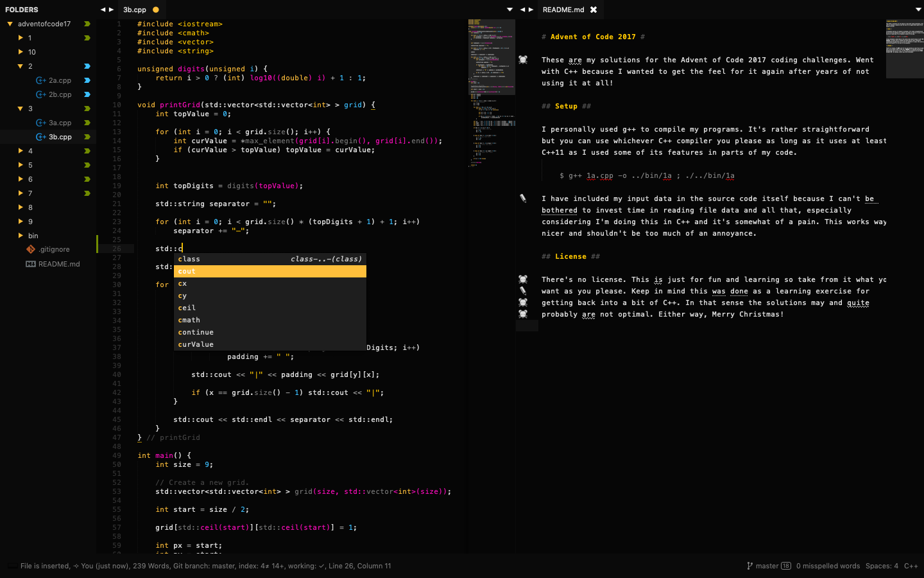
Task: Click git status badge beside folder 7
Action: (87, 193)
